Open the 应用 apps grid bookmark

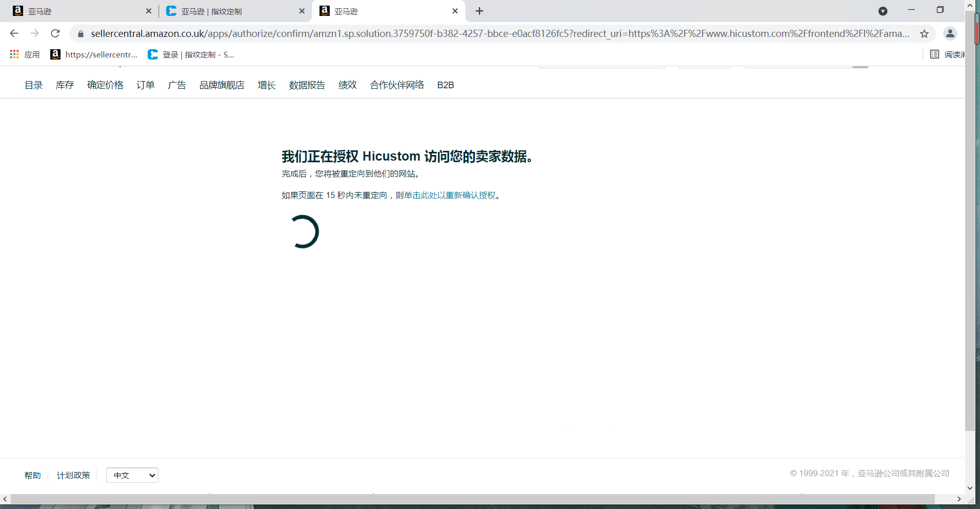coord(25,54)
